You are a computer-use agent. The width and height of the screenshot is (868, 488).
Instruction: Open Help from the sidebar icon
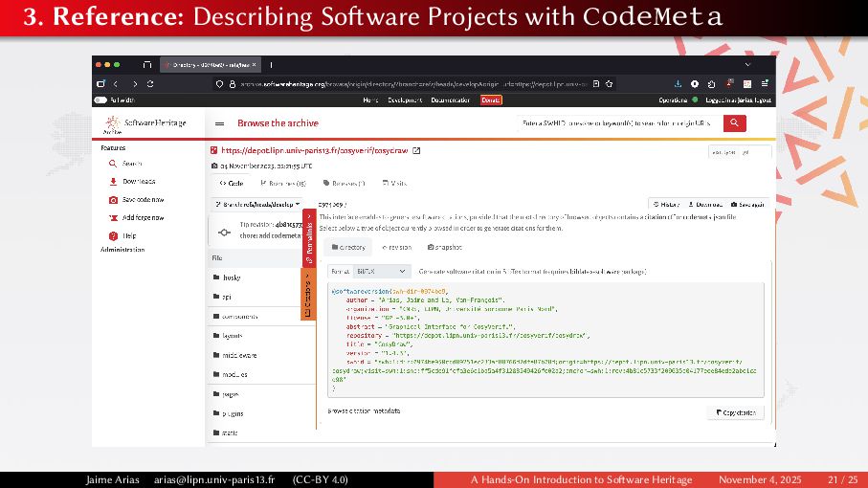pos(113,235)
